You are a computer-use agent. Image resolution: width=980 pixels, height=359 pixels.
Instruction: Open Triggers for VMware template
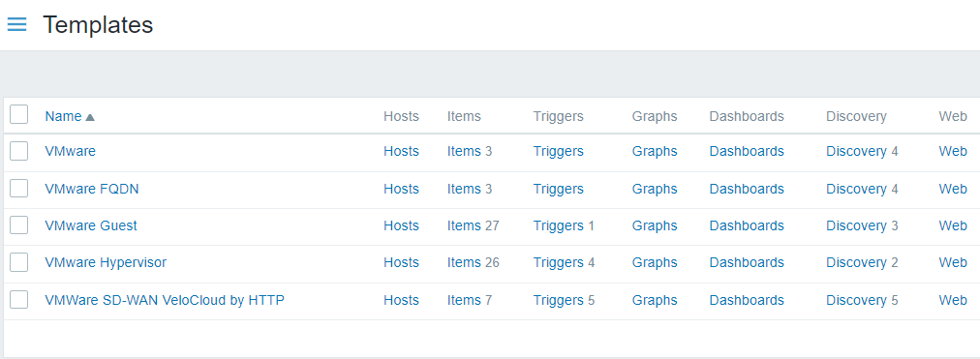click(x=558, y=151)
